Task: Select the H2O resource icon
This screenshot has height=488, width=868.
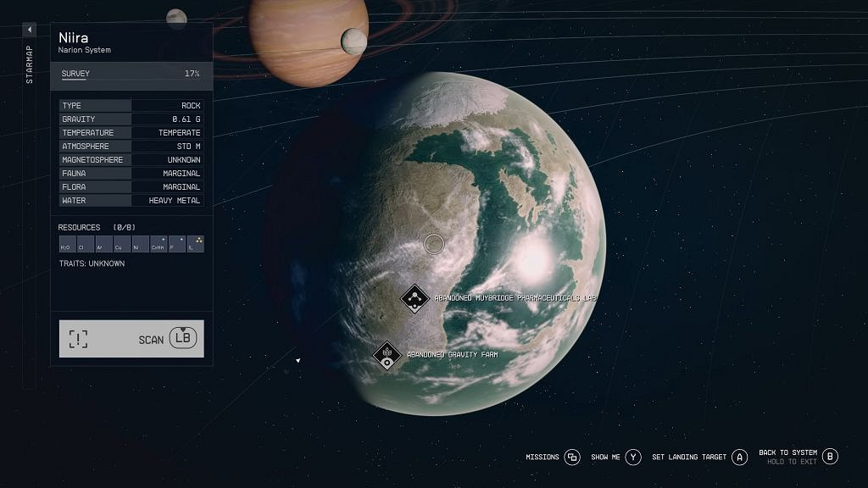Action: [66, 244]
